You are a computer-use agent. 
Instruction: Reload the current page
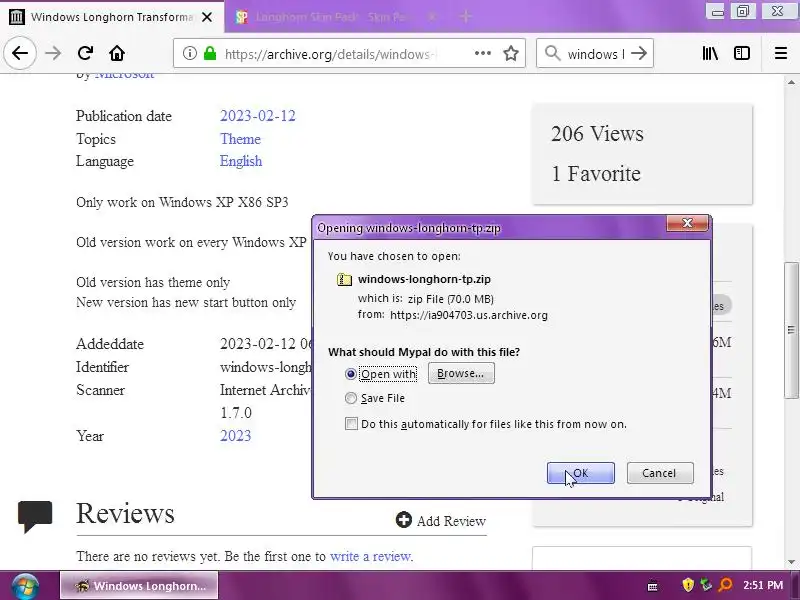click(85, 53)
